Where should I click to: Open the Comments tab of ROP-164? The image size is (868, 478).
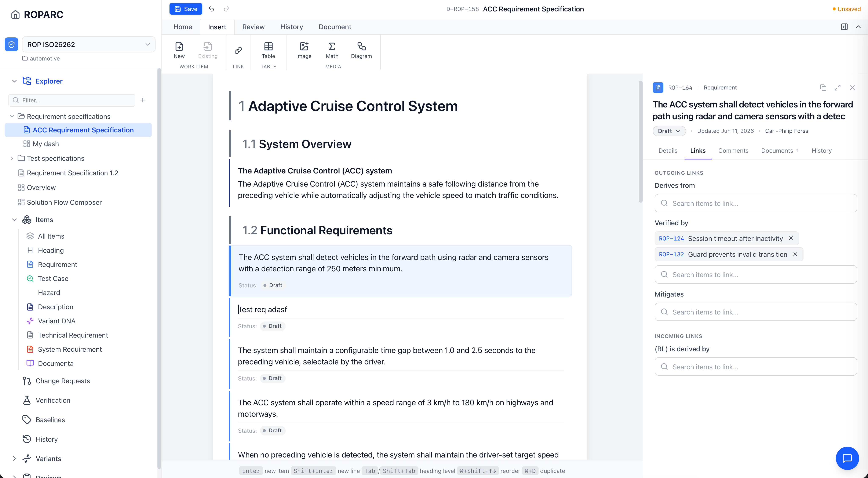coord(733,151)
